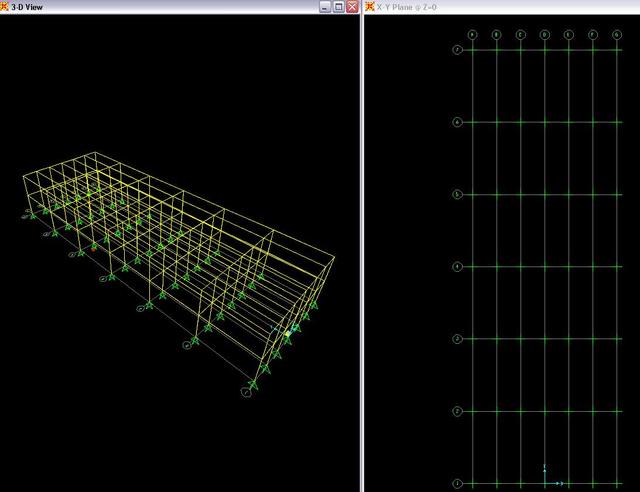
Task: Select joint at grid G and 1 intersection
Action: pos(618,484)
